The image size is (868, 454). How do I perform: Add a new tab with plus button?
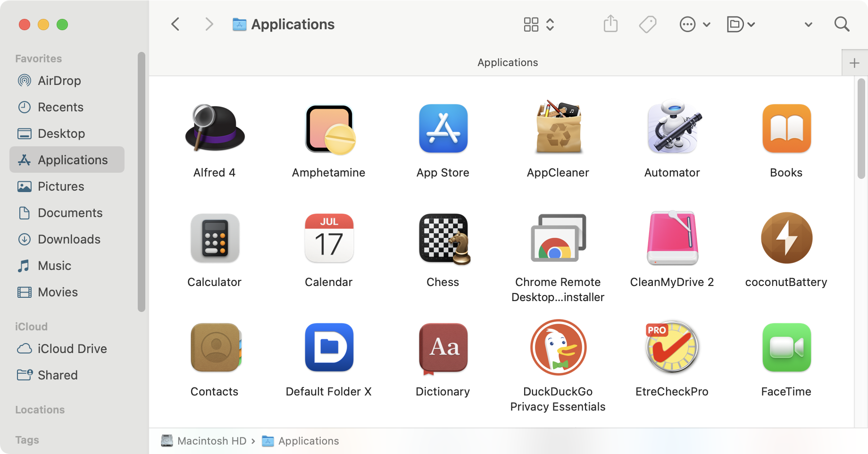[x=854, y=63]
